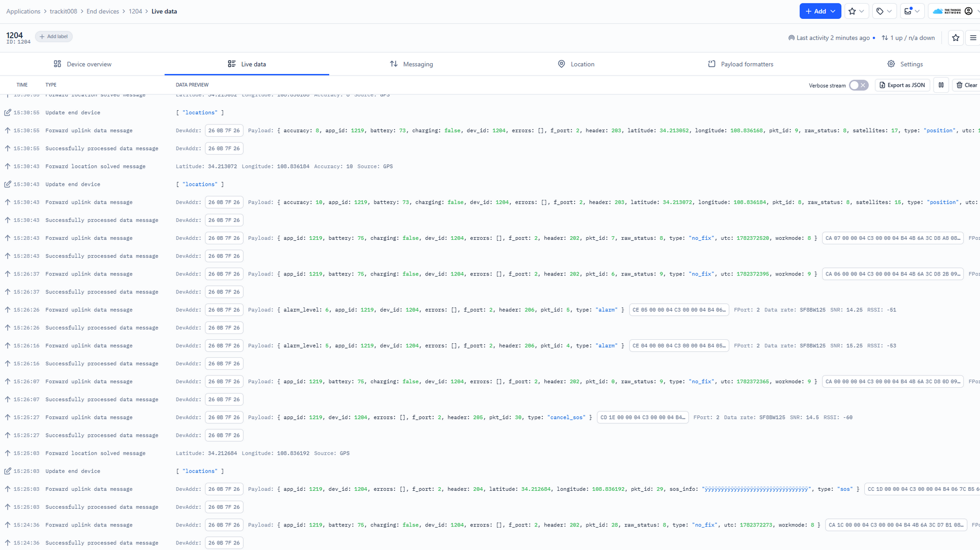The width and height of the screenshot is (980, 550).
Task: Click arrow icon of 15:24:36 Successfully processed row
Action: (8, 543)
